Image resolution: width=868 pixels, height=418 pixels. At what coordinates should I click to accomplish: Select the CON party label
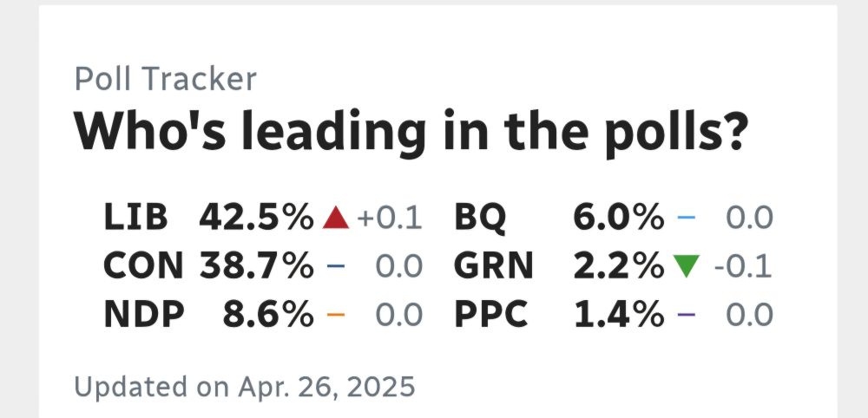click(x=143, y=266)
